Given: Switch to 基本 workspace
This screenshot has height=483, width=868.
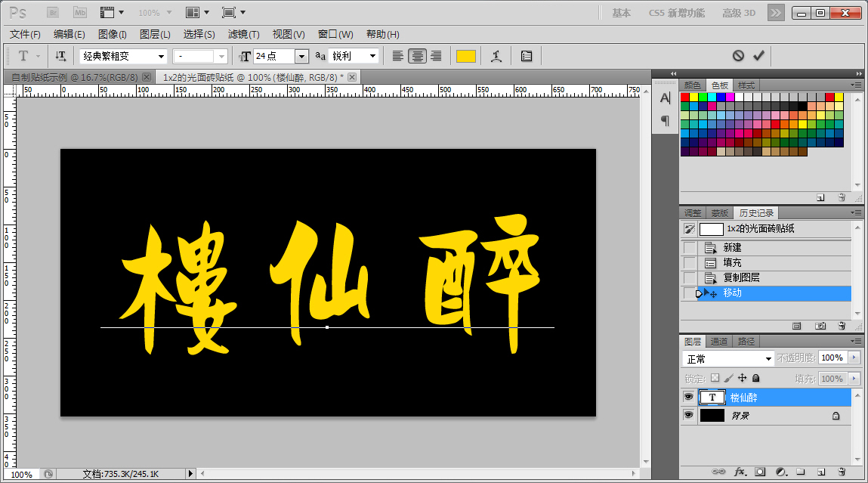Looking at the screenshot, I should click(x=621, y=13).
